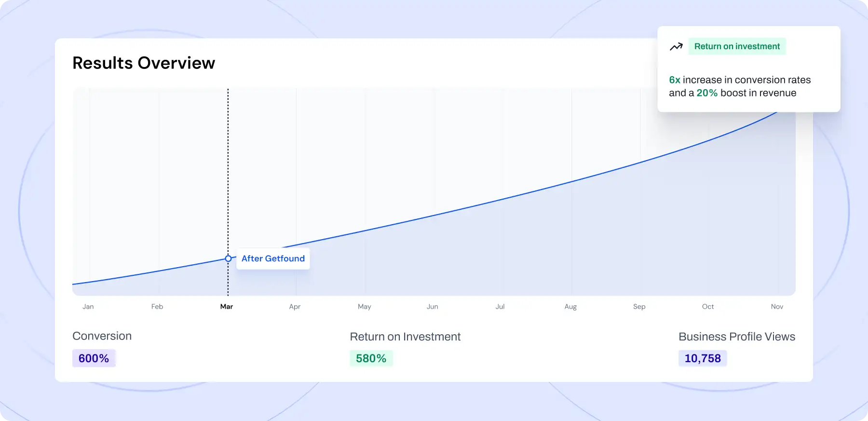Click the Aug axis label

[x=570, y=307]
